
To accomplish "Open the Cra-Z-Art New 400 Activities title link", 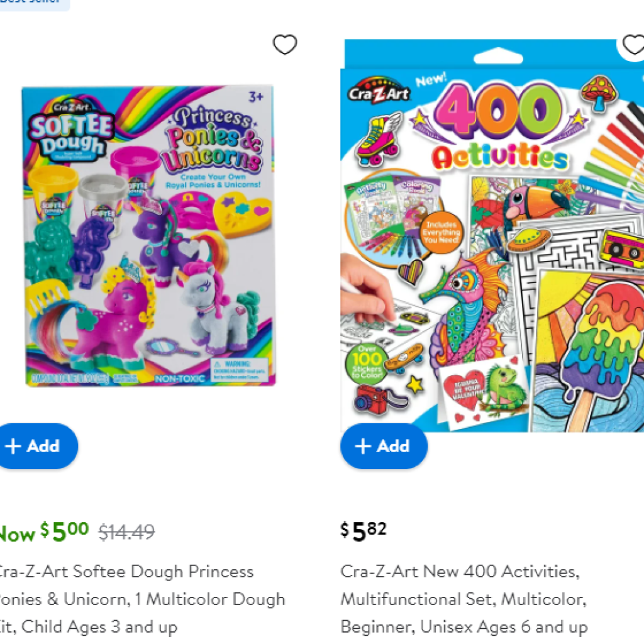I will coord(464,599).
